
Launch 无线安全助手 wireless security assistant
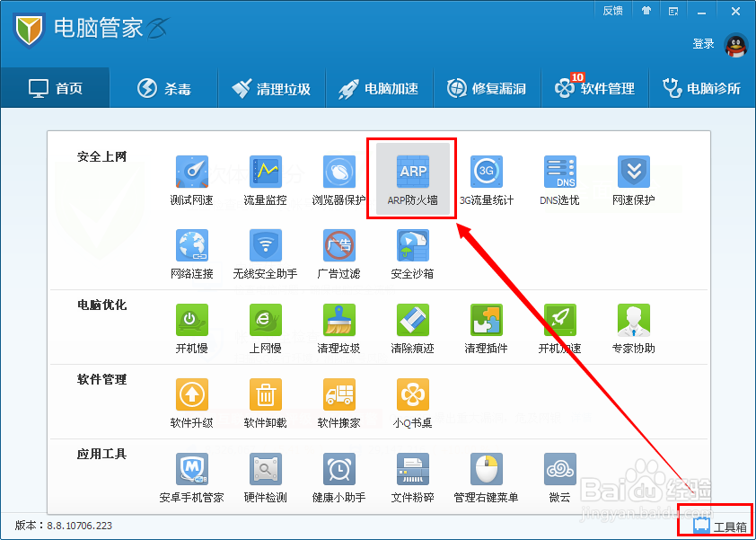click(265, 250)
